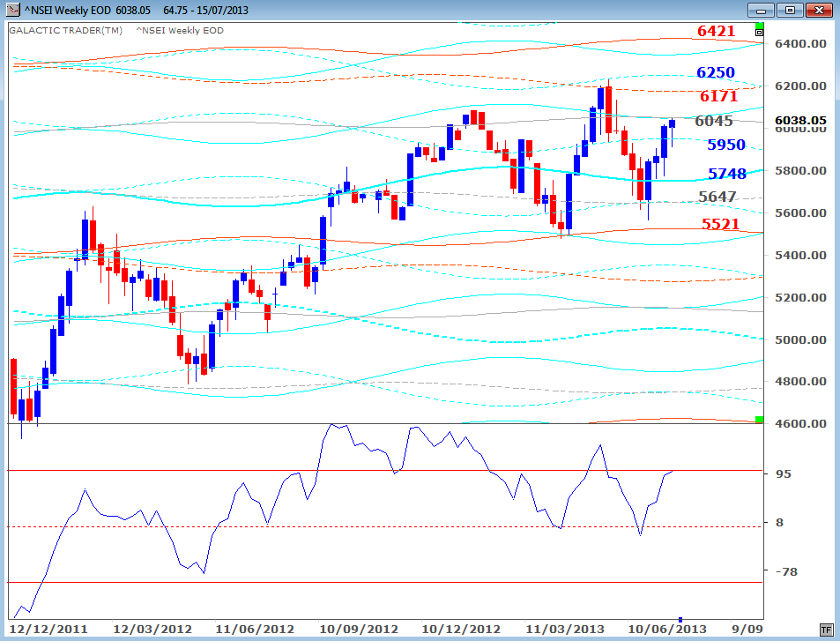Click the blue 6250 level label
This screenshot has width=840, height=641.
click(x=715, y=71)
